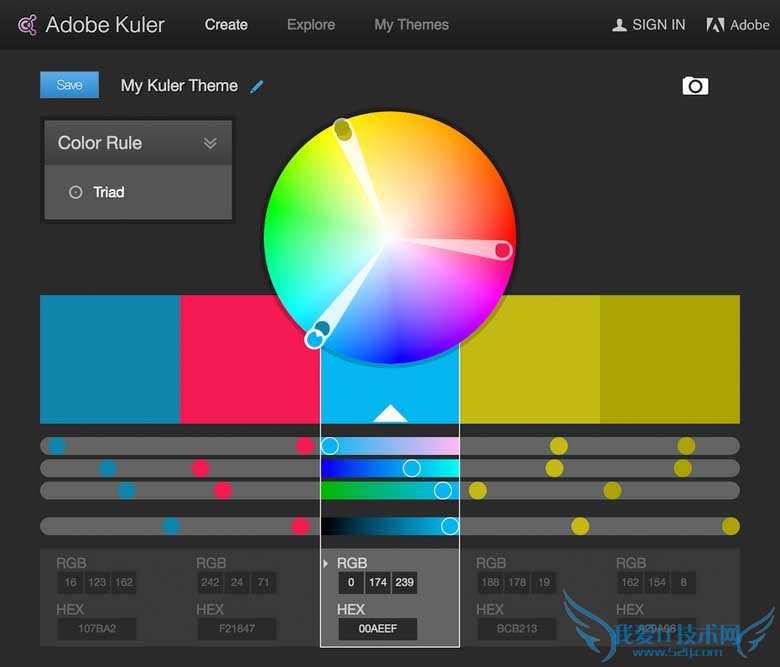Click the sign-in user silhouette icon
Viewport: 780px width, 667px height.
click(619, 25)
